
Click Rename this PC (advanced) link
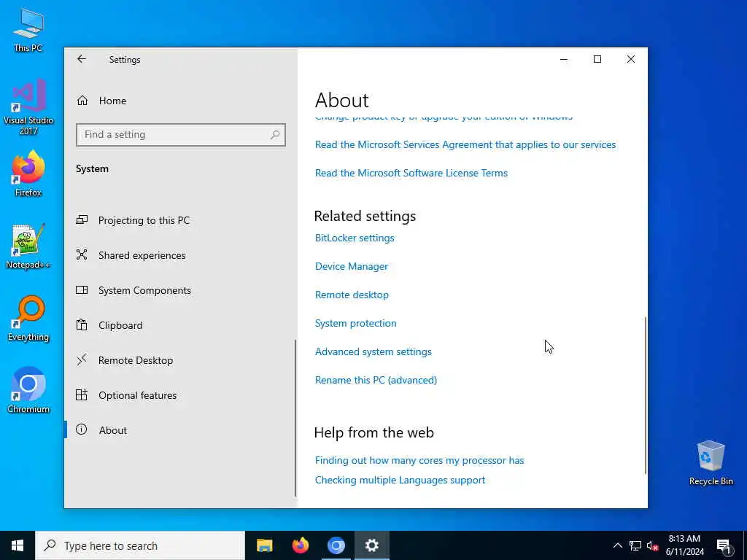(376, 380)
